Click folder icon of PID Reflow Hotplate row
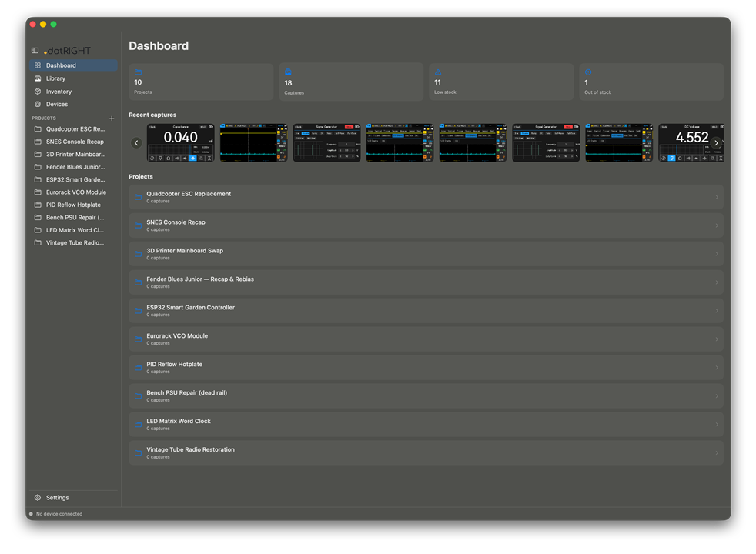The width and height of the screenshot is (756, 554). pyautogui.click(x=139, y=368)
